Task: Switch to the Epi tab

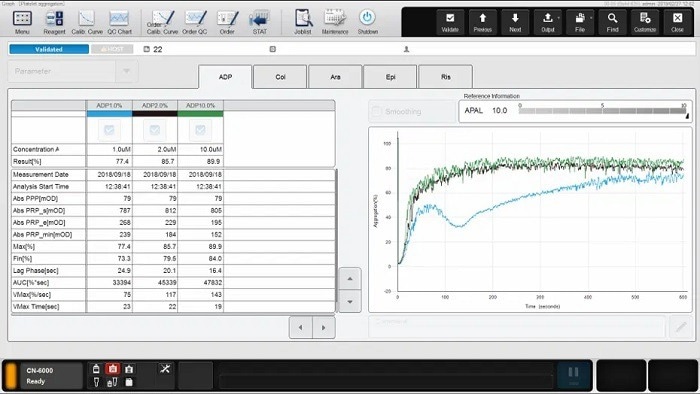Action: (391, 77)
